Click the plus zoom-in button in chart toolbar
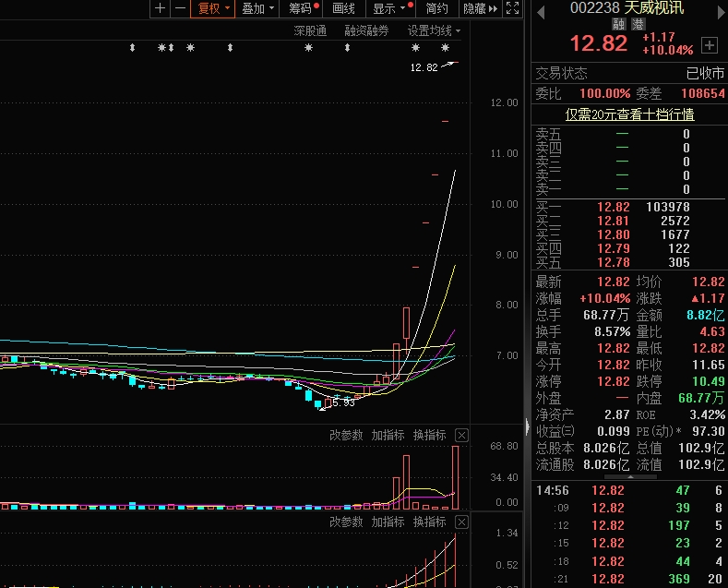728x588 pixels. pos(161,8)
